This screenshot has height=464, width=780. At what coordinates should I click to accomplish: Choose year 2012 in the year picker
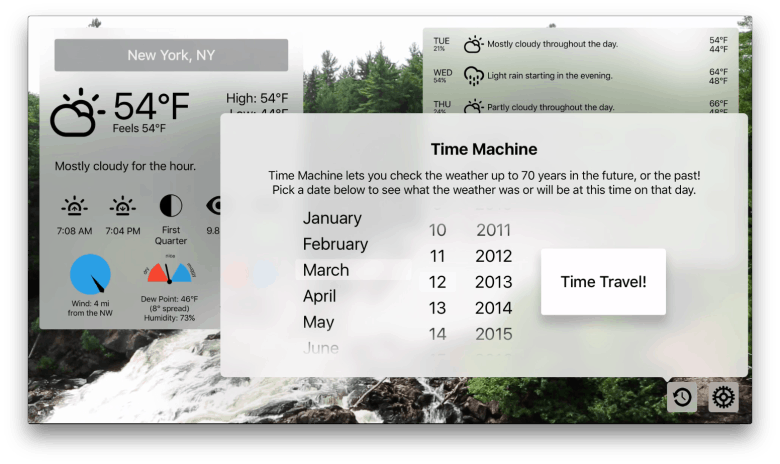click(493, 256)
